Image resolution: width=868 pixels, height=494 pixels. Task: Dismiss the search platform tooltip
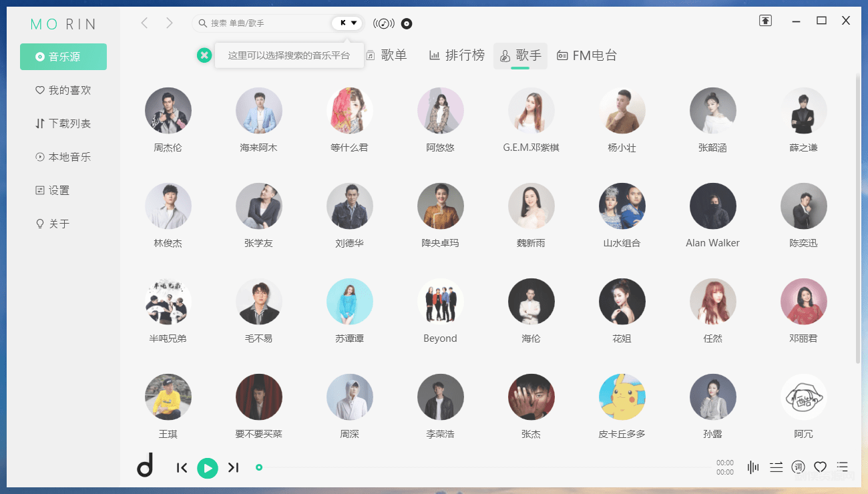[204, 55]
